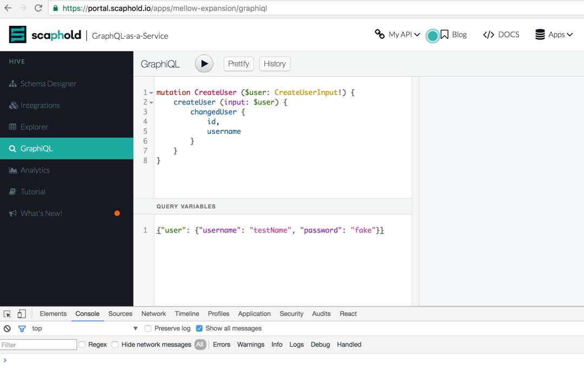Click "fake" password value in variables
The width and height of the screenshot is (584, 392).
tap(363, 230)
